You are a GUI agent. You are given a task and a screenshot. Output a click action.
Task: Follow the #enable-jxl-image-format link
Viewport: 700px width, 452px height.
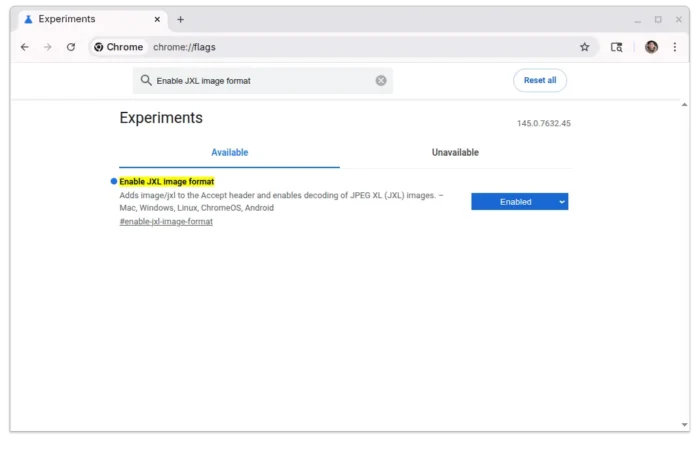point(166,221)
